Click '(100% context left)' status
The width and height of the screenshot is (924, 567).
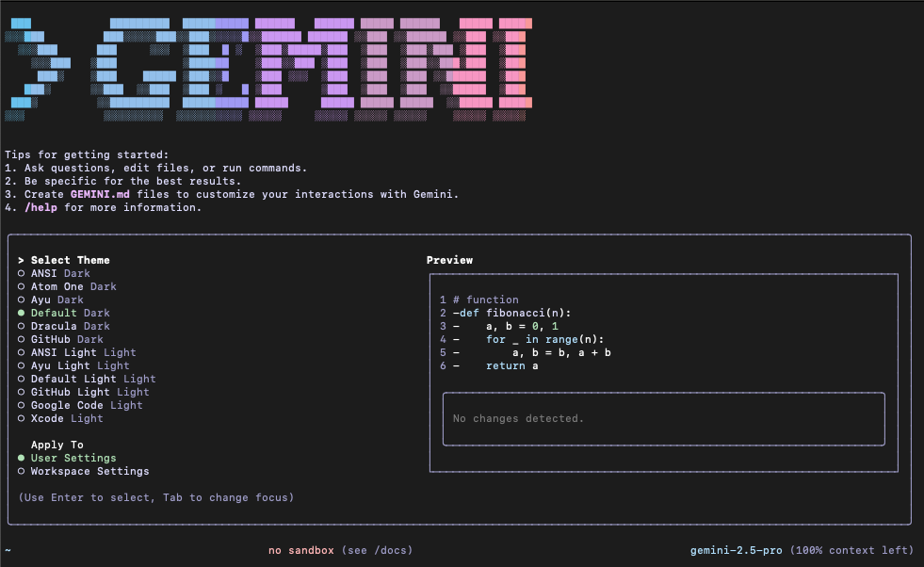click(x=851, y=550)
